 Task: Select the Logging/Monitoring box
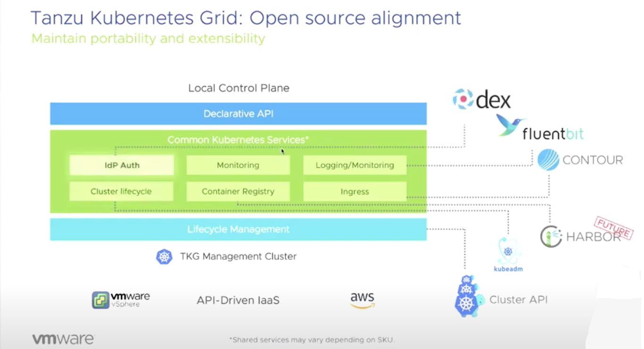coord(355,166)
